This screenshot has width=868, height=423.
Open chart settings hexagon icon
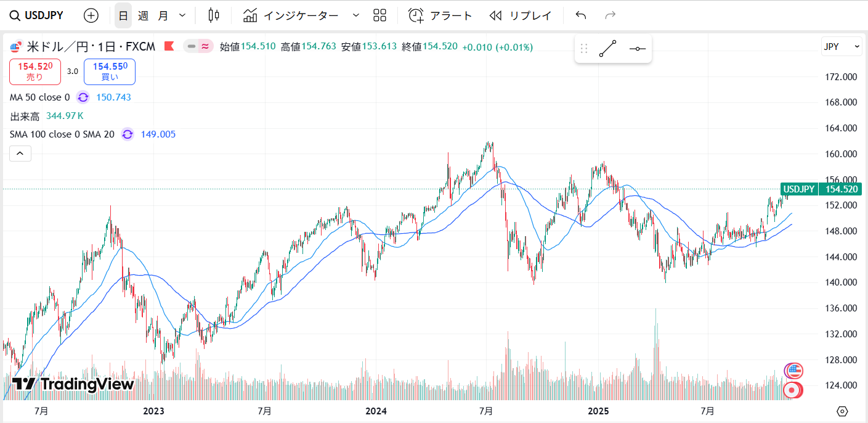tap(842, 411)
